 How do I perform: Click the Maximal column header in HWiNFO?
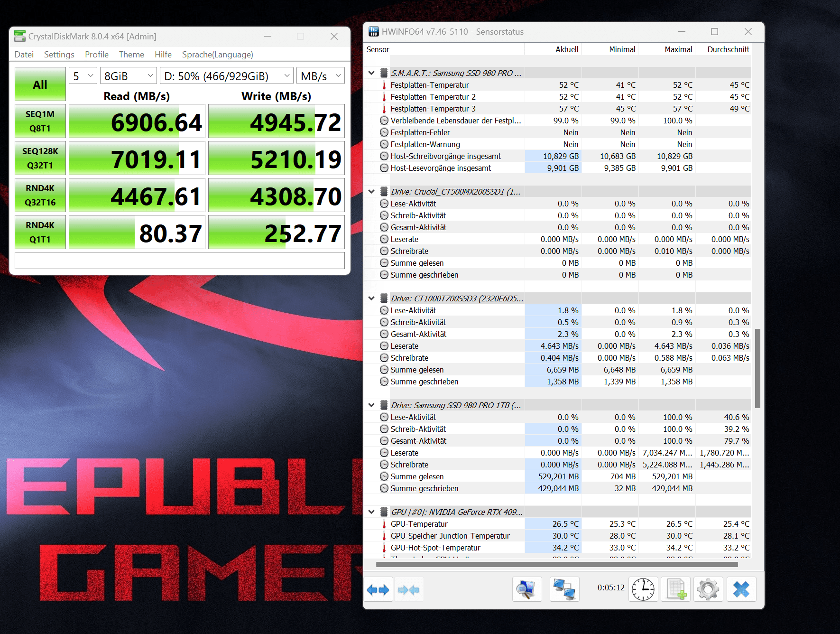coord(667,49)
